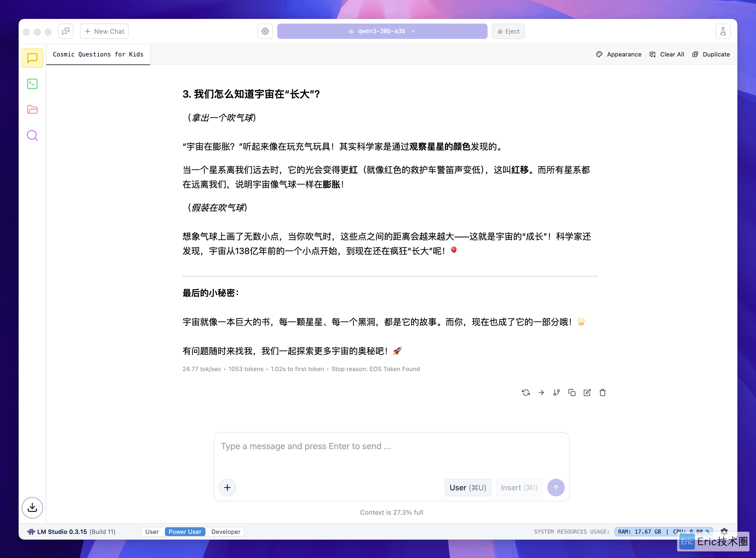756x558 pixels.
Task: Start a New Chat
Action: [104, 31]
